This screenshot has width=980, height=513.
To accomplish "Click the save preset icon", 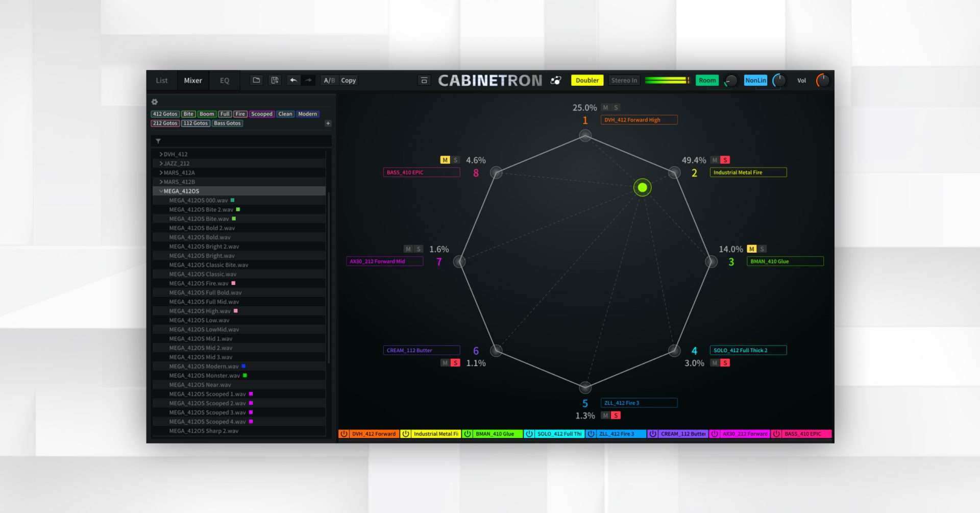I will coord(275,80).
